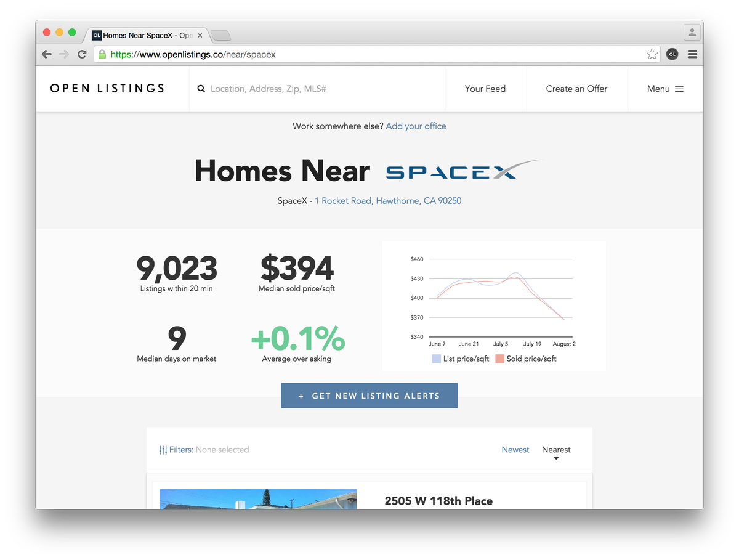Click the green SSL padlock icon
739x560 pixels.
(102, 54)
